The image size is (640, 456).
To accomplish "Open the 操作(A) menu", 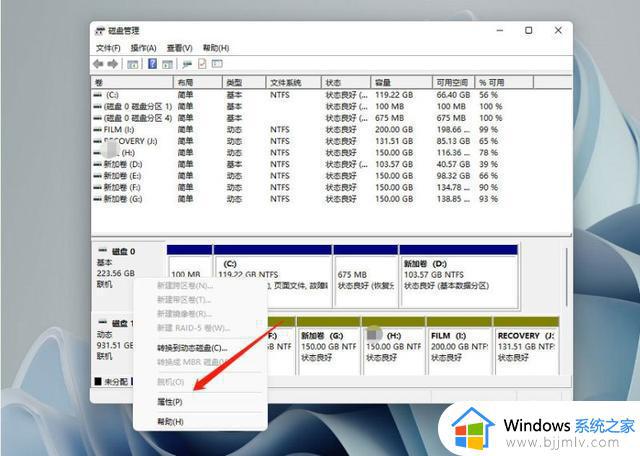I will 143,48.
